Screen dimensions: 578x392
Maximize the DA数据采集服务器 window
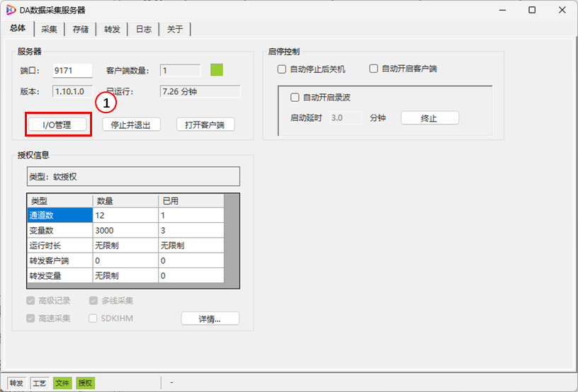click(532, 10)
